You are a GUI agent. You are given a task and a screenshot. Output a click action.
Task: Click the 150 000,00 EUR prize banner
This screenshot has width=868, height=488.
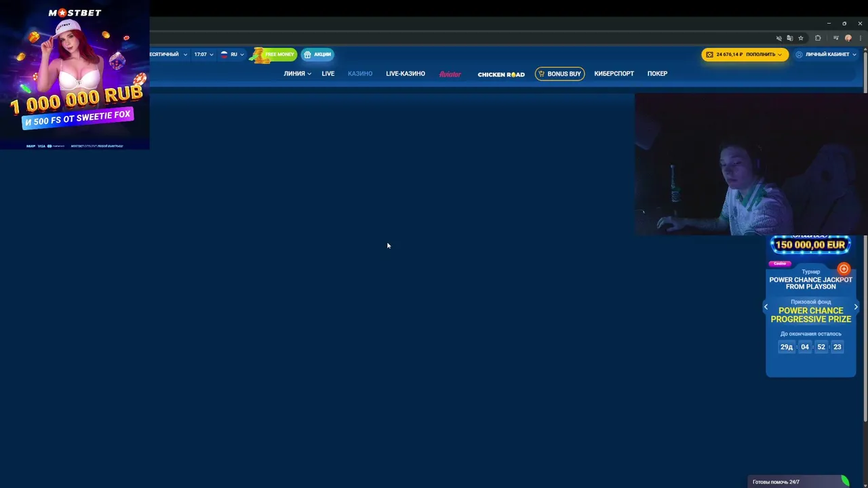tap(810, 245)
